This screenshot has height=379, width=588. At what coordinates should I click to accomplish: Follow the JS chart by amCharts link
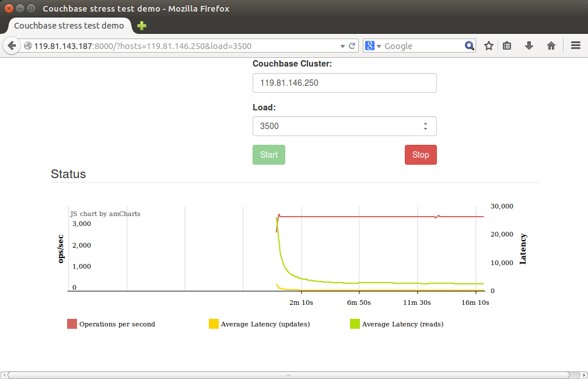[x=105, y=214]
